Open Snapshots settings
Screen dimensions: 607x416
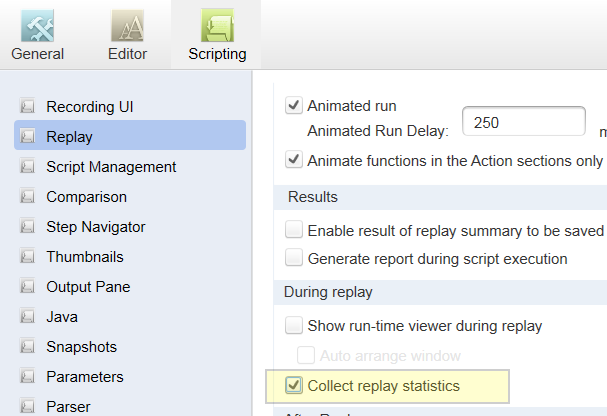click(x=82, y=347)
